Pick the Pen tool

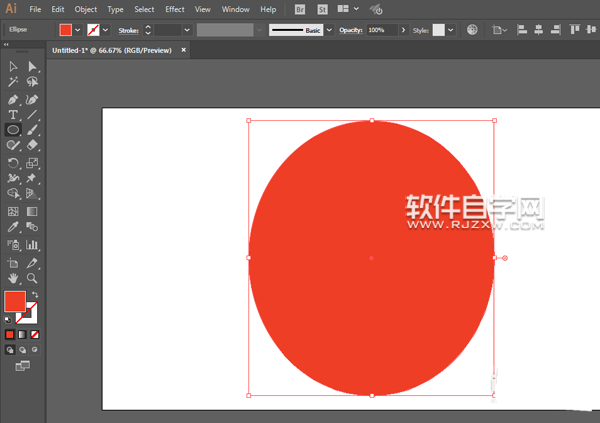(13, 99)
